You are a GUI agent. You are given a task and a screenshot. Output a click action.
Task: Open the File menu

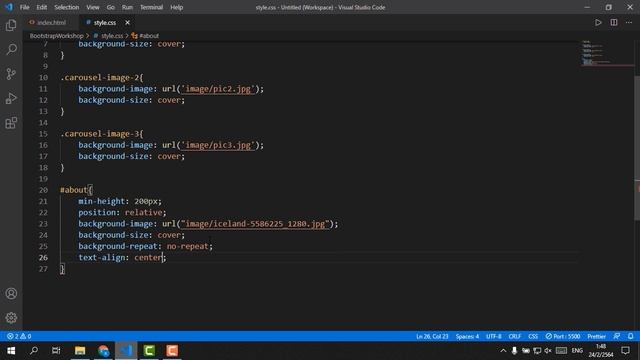(24, 7)
